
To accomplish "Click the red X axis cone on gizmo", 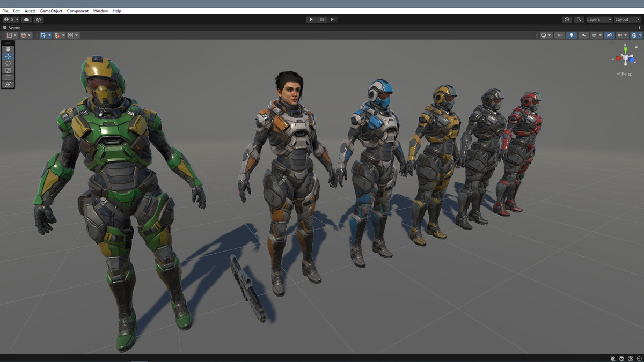I will 619,58.
